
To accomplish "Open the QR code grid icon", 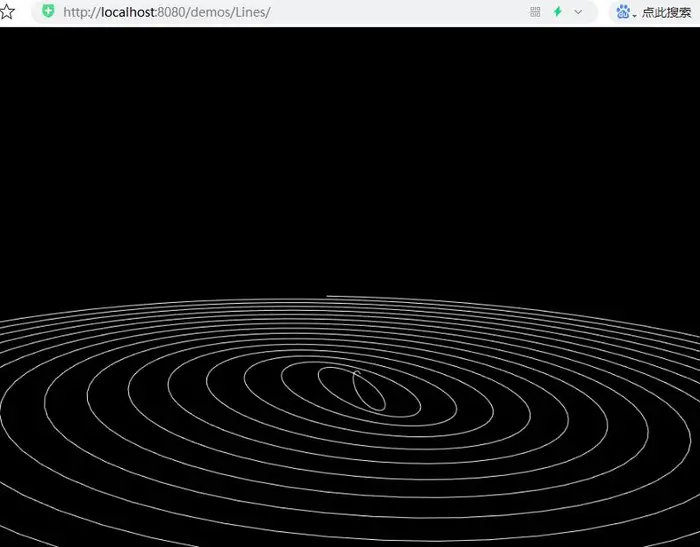I will 535,12.
